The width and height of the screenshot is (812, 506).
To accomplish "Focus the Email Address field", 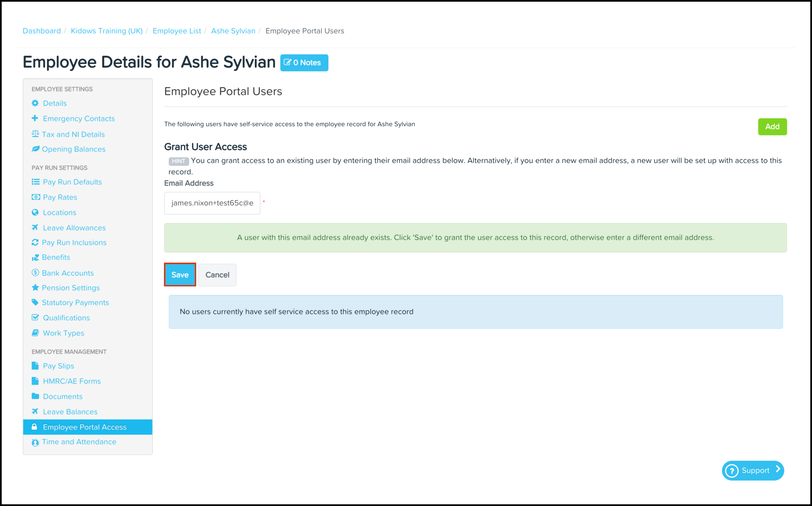I will [x=212, y=203].
